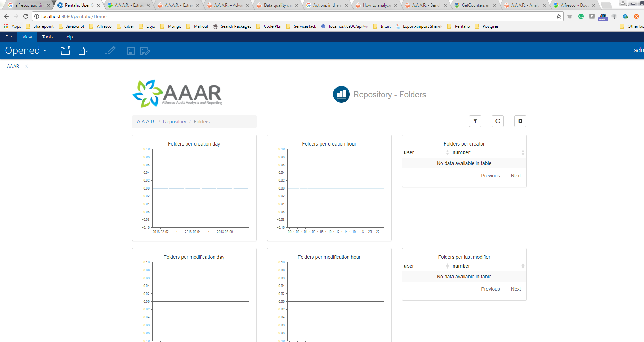Sort Folders per creator by number column

[x=488, y=152]
